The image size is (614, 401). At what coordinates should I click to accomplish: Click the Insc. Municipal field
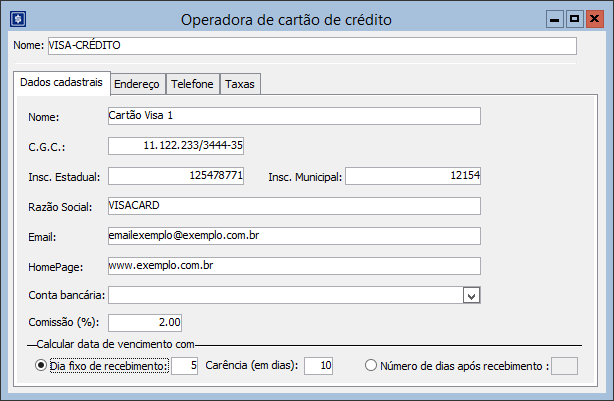pos(414,176)
